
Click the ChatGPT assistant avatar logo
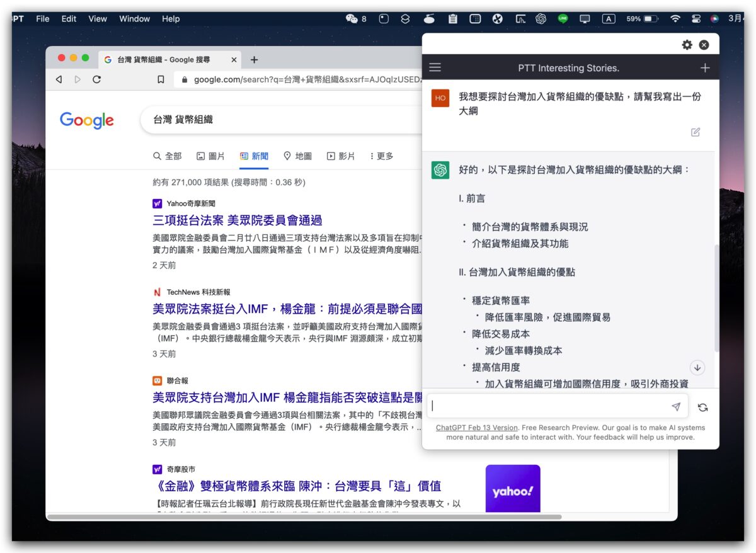tap(440, 170)
